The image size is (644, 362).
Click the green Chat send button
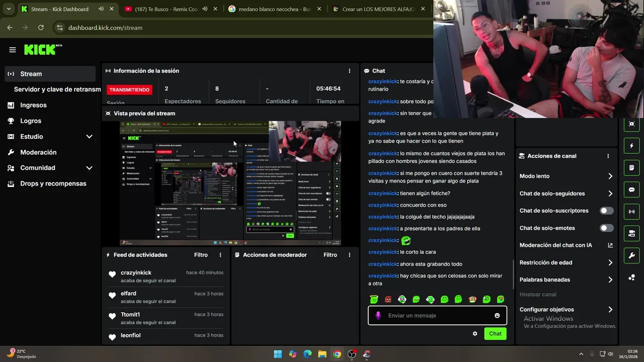coord(495,334)
